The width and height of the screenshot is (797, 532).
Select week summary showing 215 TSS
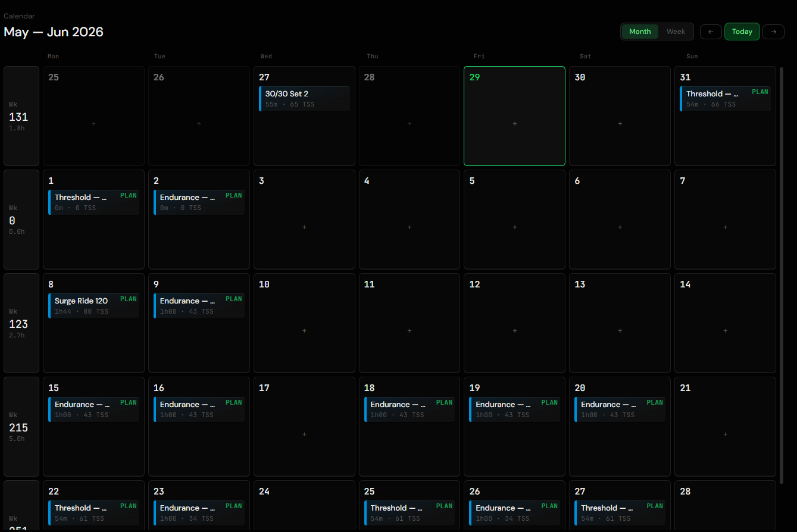[x=21, y=427]
